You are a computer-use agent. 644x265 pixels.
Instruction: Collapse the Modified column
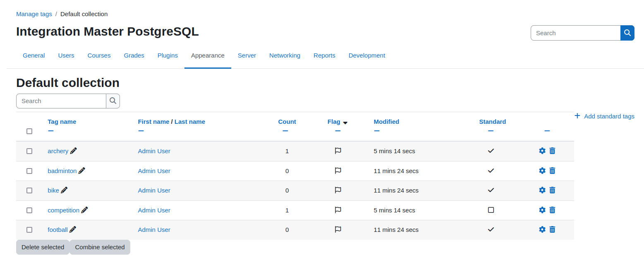(x=376, y=131)
